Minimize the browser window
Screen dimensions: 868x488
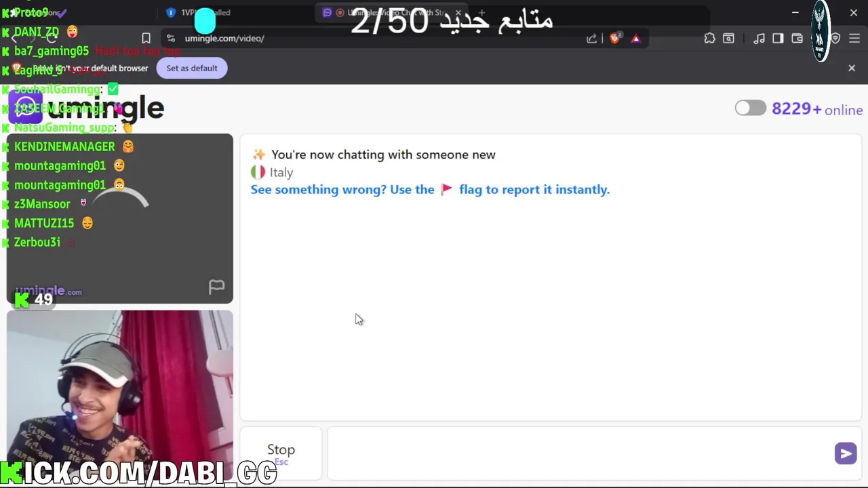tap(795, 12)
